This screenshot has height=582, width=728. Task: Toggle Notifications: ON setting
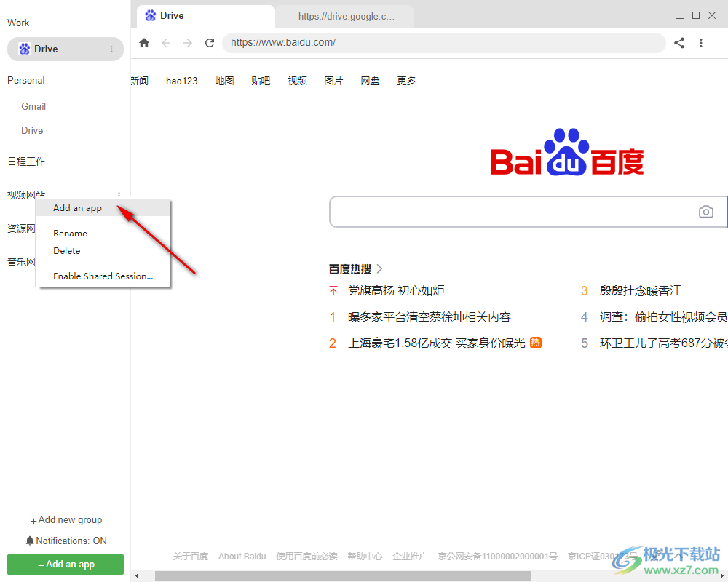pyautogui.click(x=66, y=541)
